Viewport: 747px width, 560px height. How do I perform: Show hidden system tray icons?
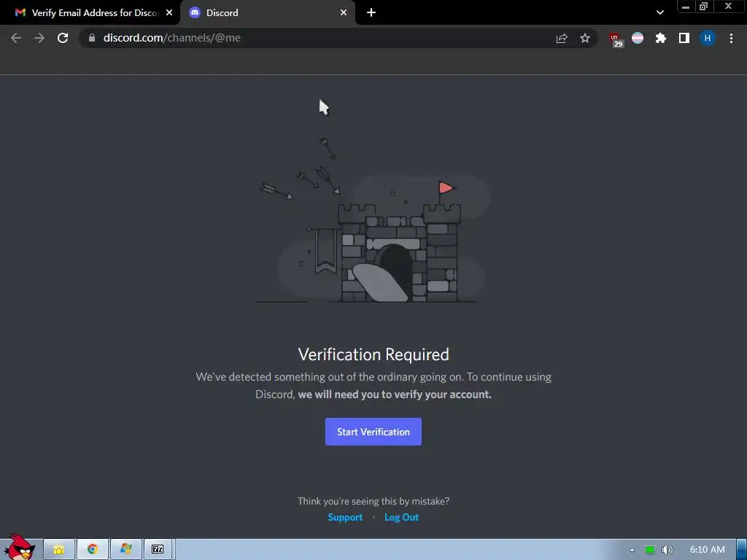(632, 550)
